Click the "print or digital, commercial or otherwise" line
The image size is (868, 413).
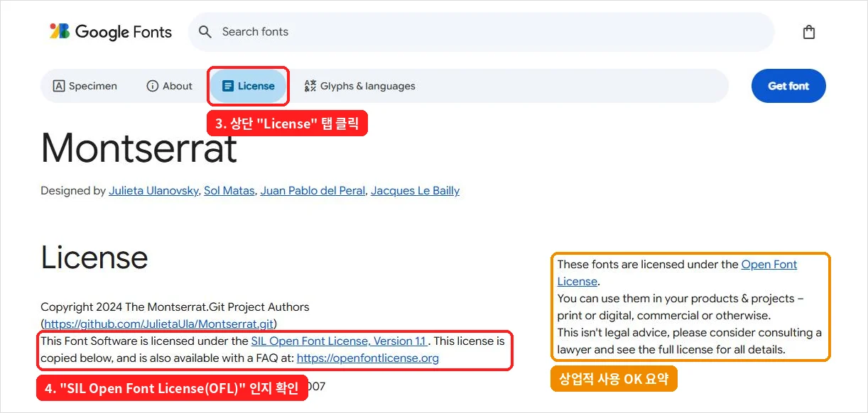664,316
